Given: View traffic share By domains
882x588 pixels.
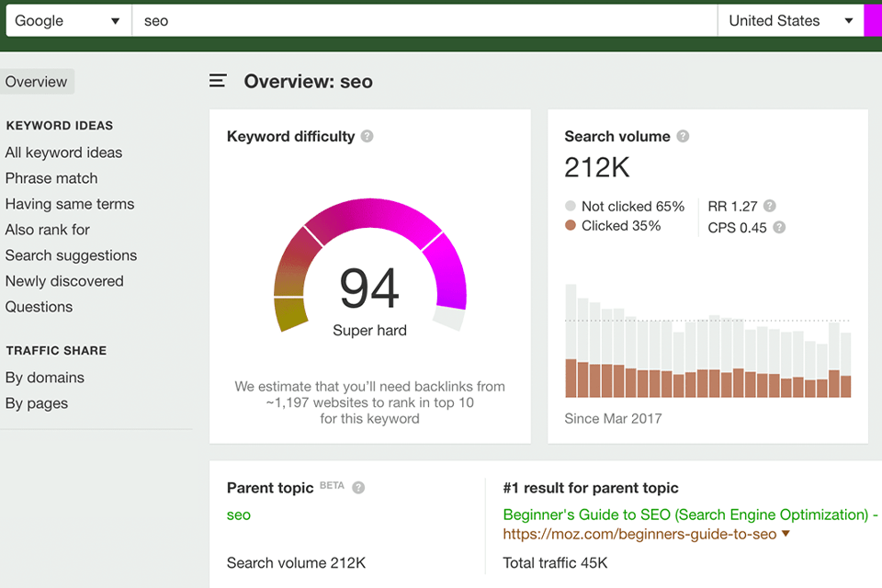Looking at the screenshot, I should pos(45,378).
